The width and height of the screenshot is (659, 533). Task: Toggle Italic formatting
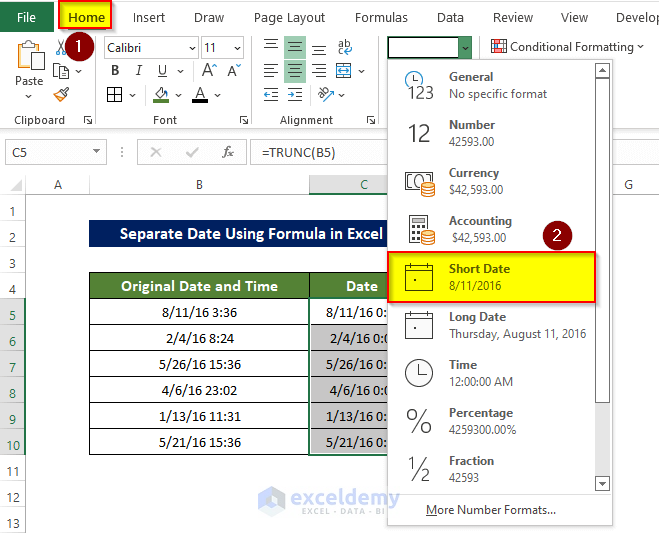tap(139, 71)
